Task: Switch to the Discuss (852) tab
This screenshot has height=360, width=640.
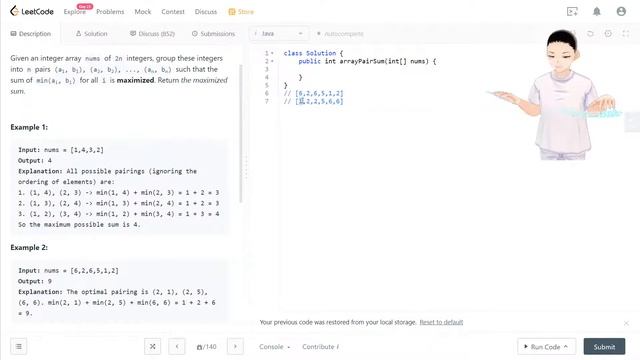Action: coord(152,33)
